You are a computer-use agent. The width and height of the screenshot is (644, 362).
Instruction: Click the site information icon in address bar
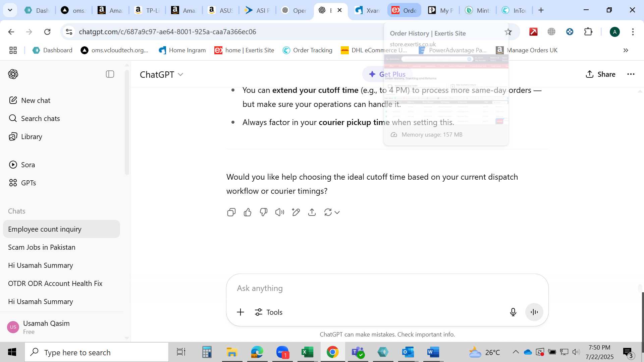(x=69, y=32)
